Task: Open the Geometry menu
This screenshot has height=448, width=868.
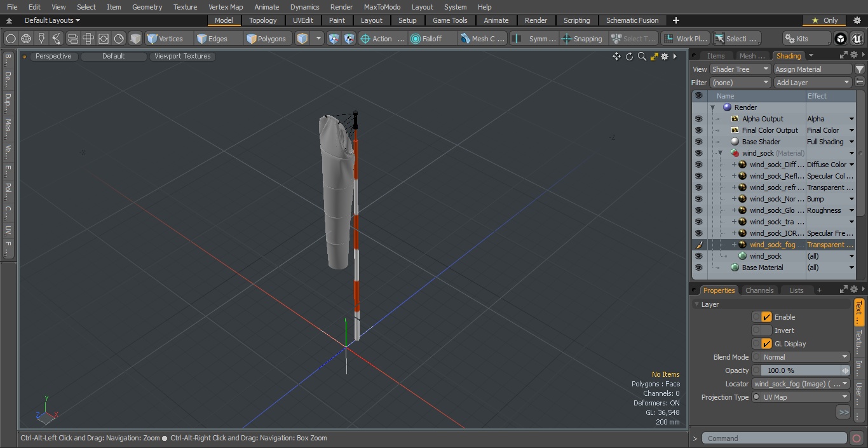Action: click(147, 7)
